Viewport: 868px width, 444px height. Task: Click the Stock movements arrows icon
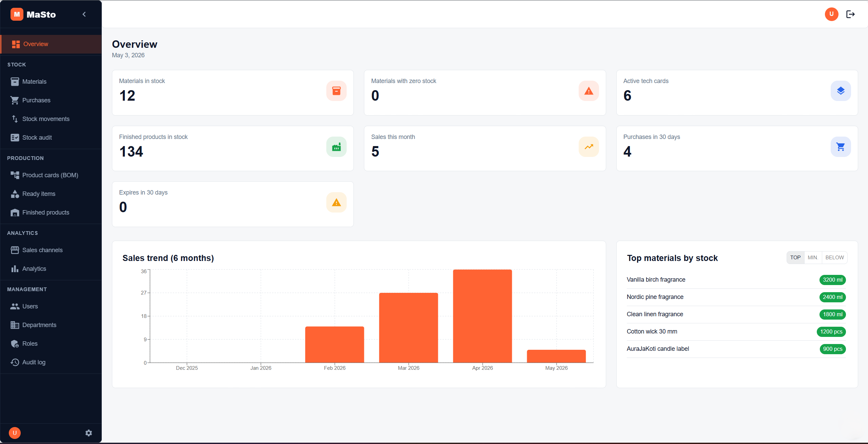point(15,119)
